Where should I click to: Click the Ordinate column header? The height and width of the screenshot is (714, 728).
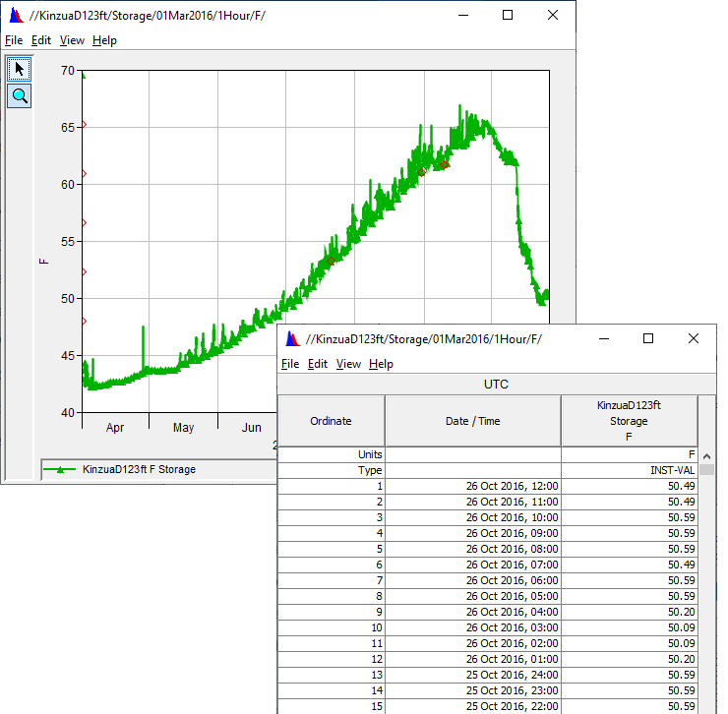pos(331,421)
